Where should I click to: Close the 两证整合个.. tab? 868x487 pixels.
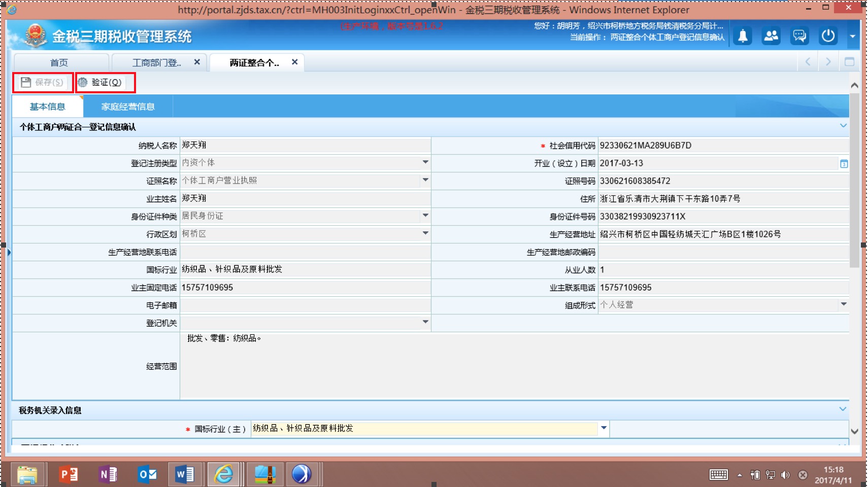tap(294, 62)
